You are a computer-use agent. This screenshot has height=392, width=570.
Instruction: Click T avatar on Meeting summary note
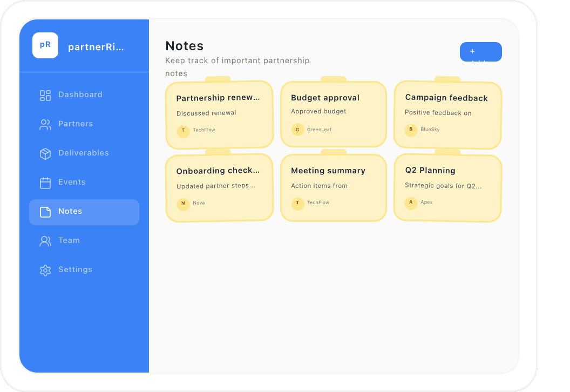coord(297,203)
